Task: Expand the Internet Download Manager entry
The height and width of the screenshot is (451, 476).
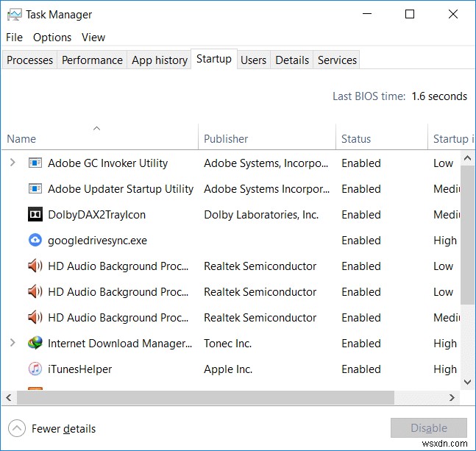Action: [13, 344]
